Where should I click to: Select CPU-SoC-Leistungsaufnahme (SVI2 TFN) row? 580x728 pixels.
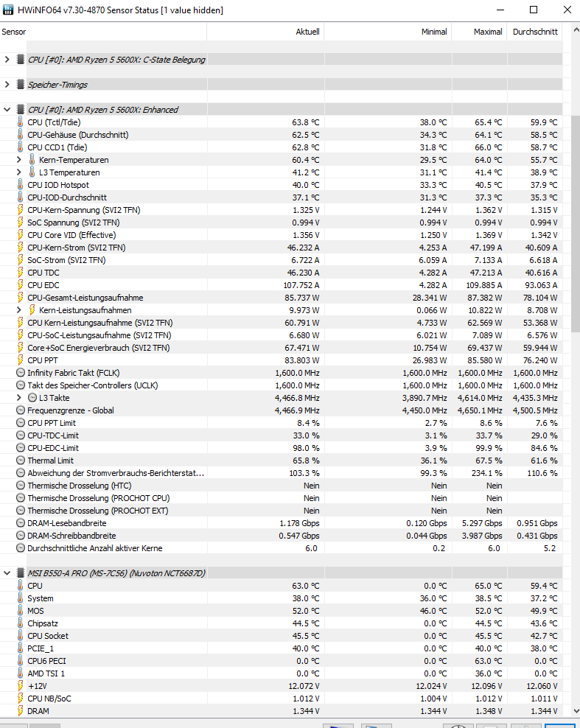282,335
